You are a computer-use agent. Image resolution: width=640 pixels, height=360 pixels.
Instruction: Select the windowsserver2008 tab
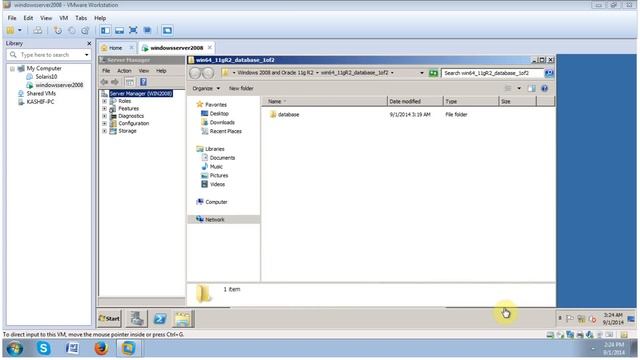coord(176,48)
